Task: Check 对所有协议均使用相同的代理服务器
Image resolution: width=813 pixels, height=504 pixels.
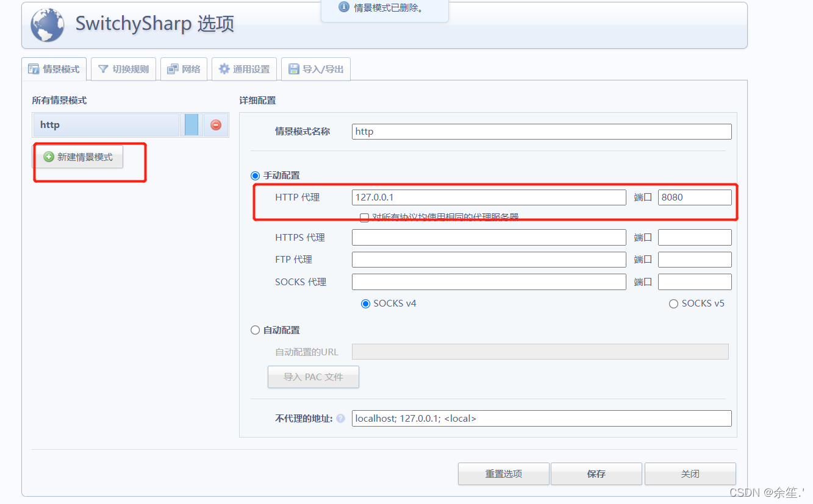Action: point(364,217)
